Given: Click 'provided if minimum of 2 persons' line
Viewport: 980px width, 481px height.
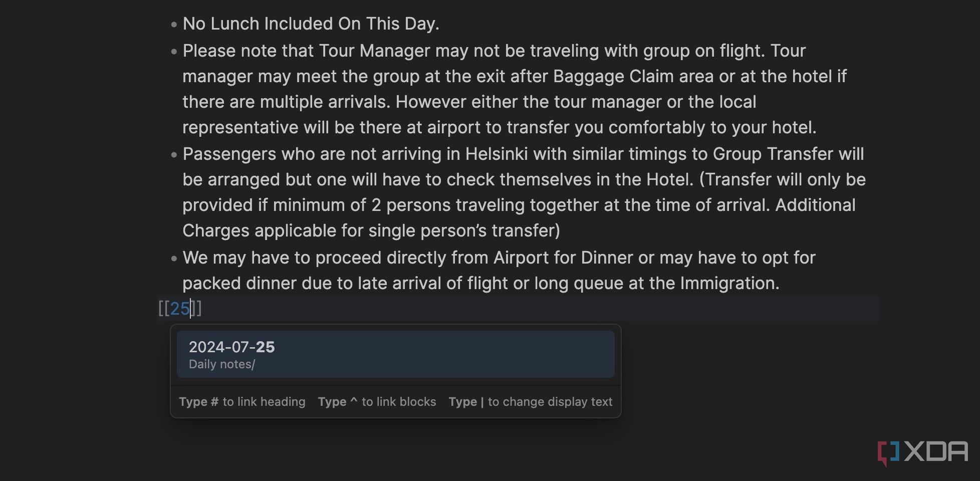Looking at the screenshot, I should [519, 205].
